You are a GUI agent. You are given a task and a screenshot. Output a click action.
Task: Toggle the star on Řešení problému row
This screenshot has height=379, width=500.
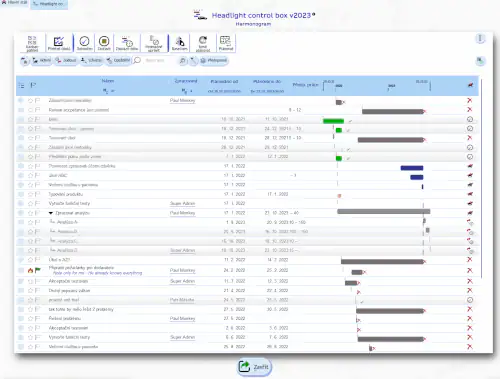point(30,319)
